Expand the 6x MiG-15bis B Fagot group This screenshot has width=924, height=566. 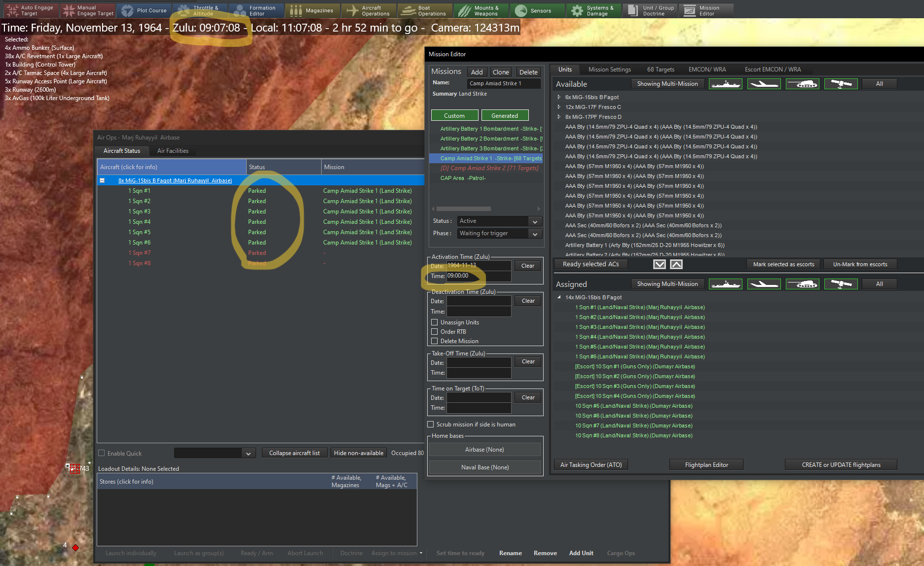(x=559, y=97)
